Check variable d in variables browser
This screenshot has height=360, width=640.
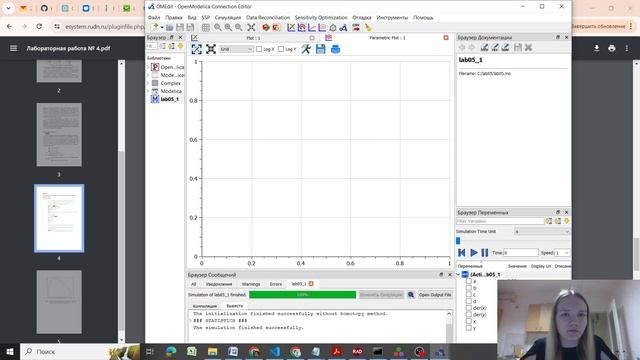[469, 301]
